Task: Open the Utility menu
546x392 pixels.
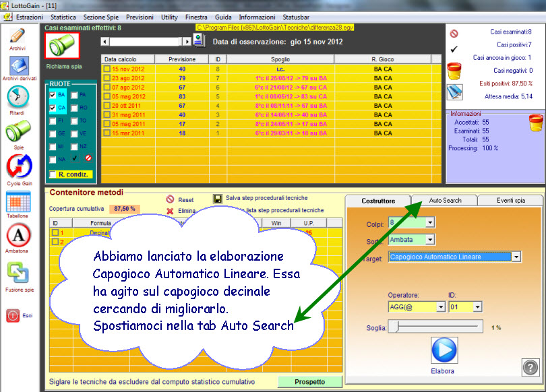Action: pos(169,17)
